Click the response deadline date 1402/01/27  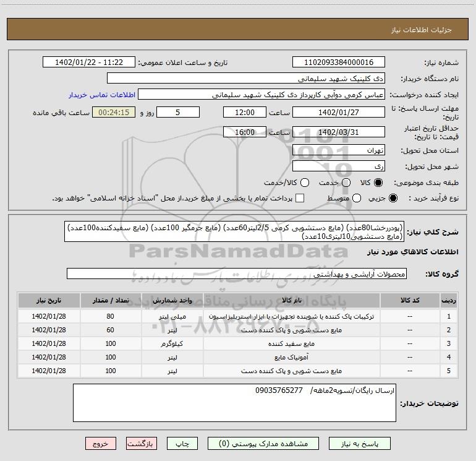(x=339, y=112)
